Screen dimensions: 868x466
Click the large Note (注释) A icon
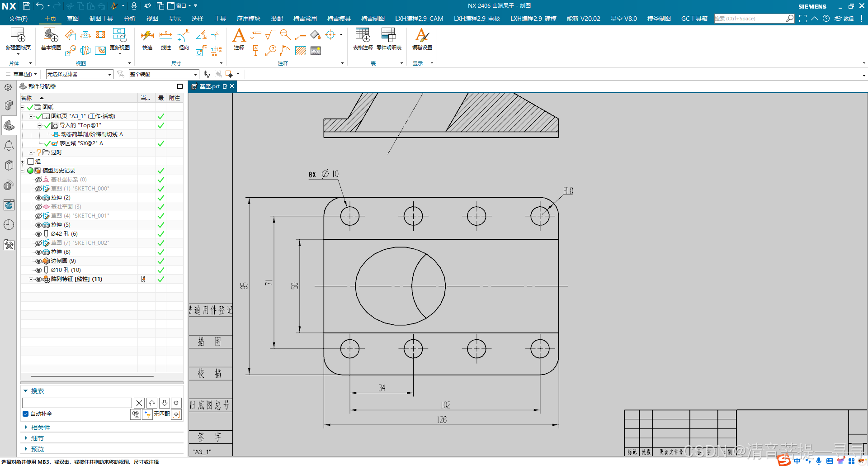(x=239, y=35)
